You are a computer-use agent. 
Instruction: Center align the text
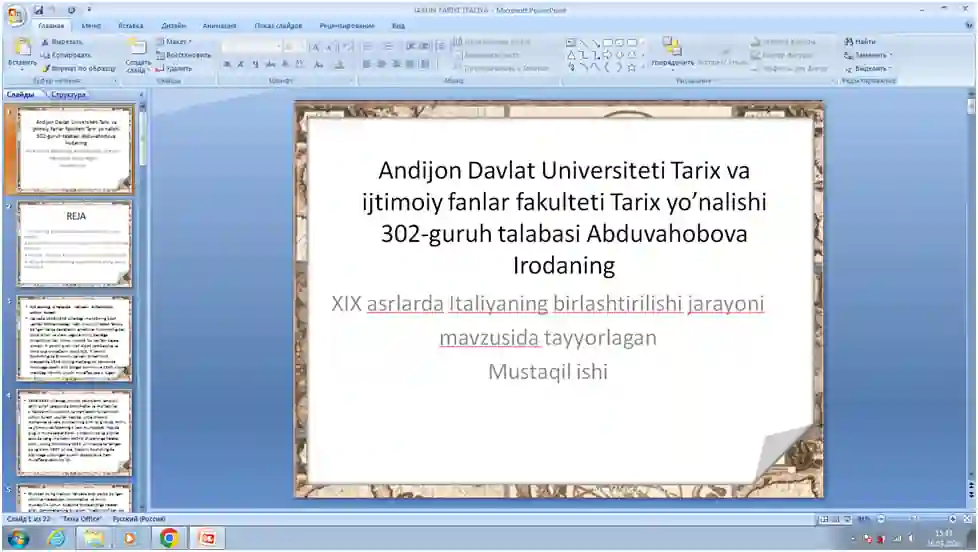(x=381, y=64)
